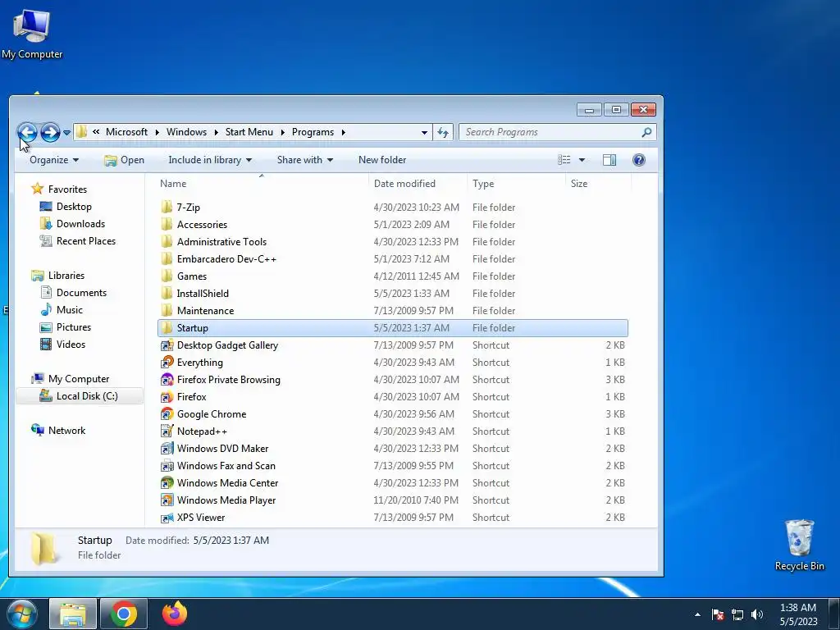
Task: Select the Firefox shortcut icon in list
Action: pyautogui.click(x=167, y=396)
